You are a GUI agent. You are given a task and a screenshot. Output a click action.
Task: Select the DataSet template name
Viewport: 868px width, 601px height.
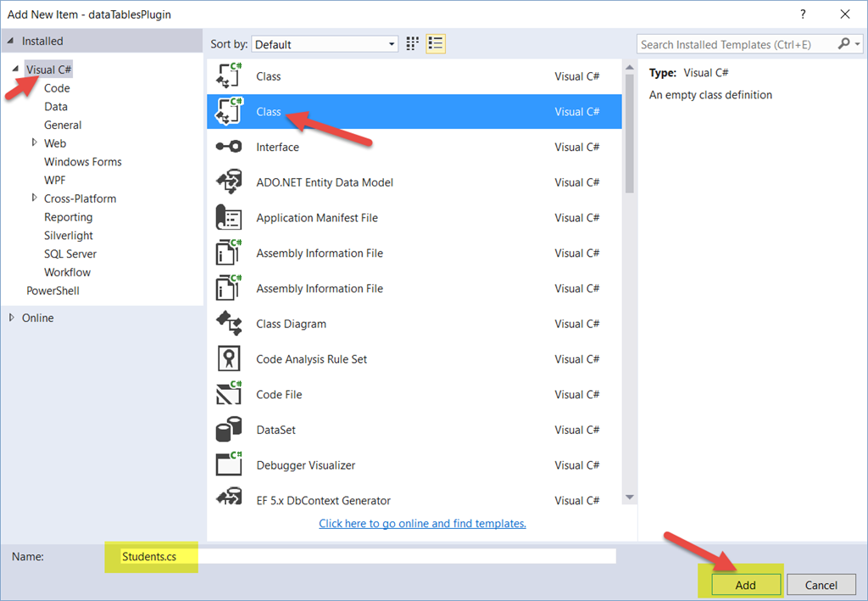[275, 430]
